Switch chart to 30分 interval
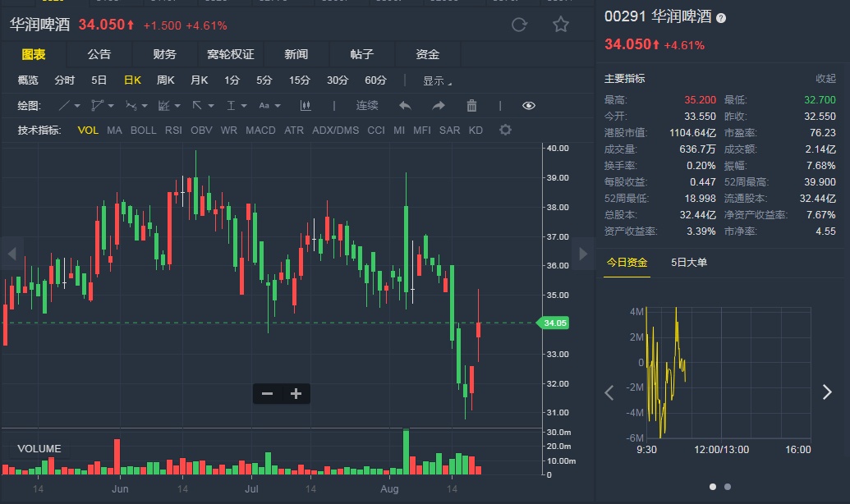Image resolution: width=850 pixels, height=504 pixels. (338, 80)
